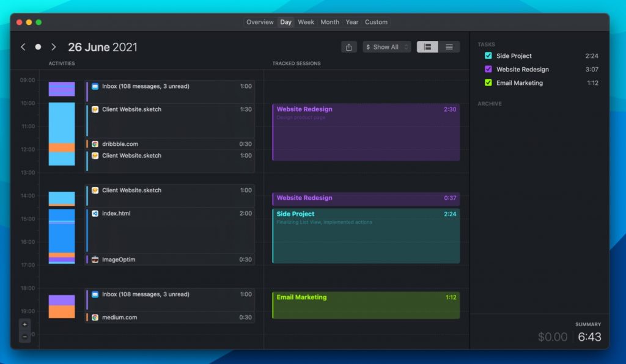This screenshot has height=364, width=626.
Task: Click Mail icon of morning Inbox activity
Action: 95,86
